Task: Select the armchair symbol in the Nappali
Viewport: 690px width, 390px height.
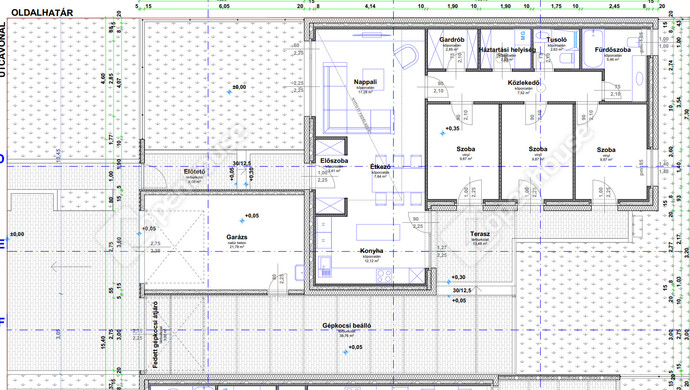Action: click(405, 57)
